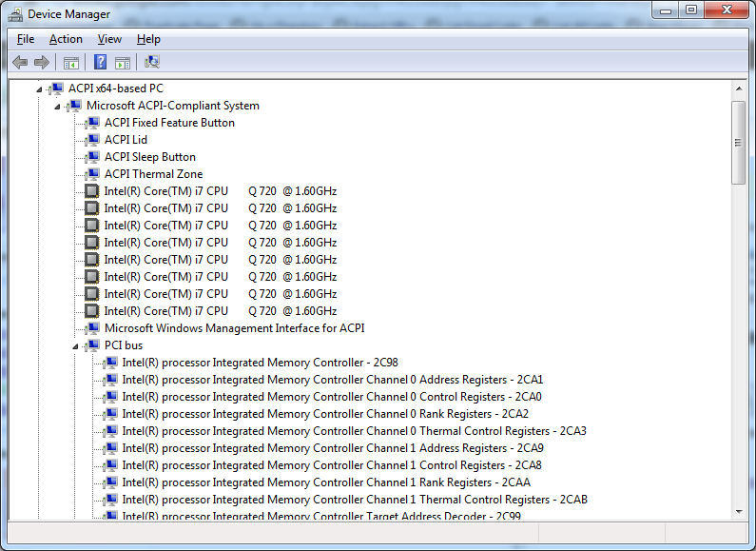Click the ACPI Lid device icon
756x551 pixels.
92,140
